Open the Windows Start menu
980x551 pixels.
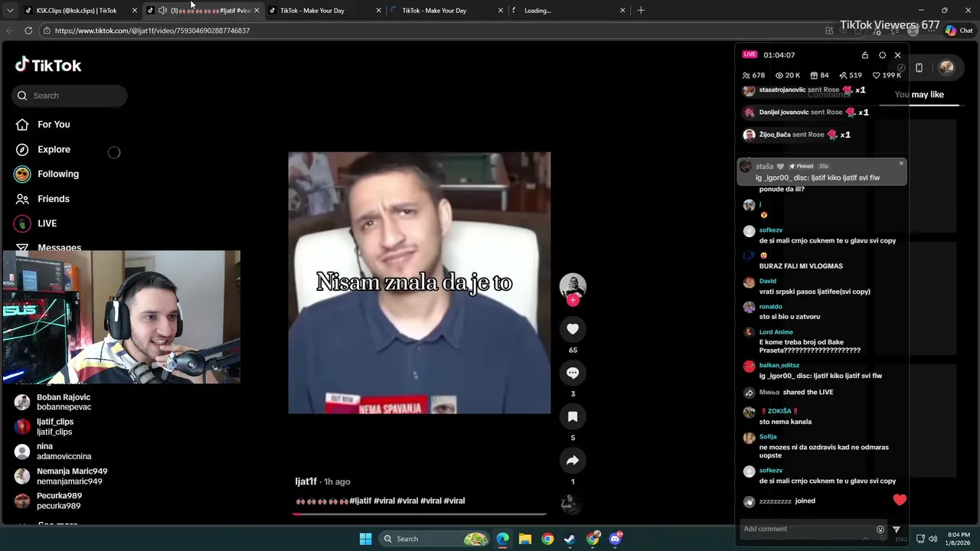pyautogui.click(x=366, y=539)
